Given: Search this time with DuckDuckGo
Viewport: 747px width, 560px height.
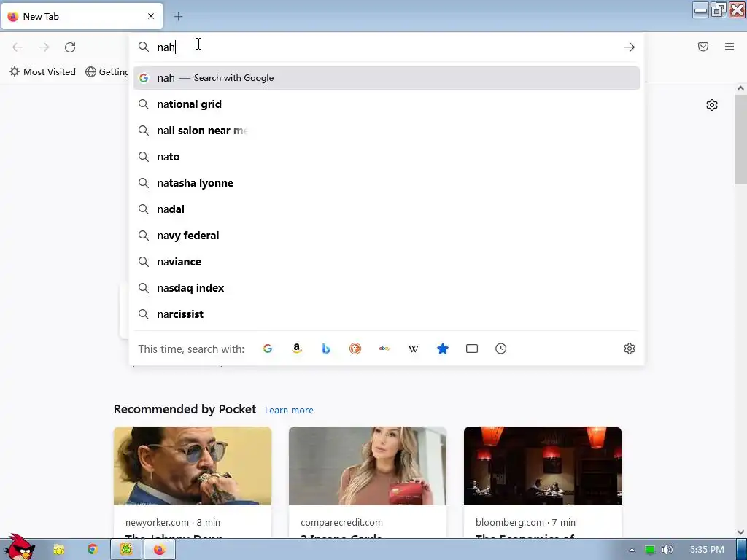Looking at the screenshot, I should [355, 349].
